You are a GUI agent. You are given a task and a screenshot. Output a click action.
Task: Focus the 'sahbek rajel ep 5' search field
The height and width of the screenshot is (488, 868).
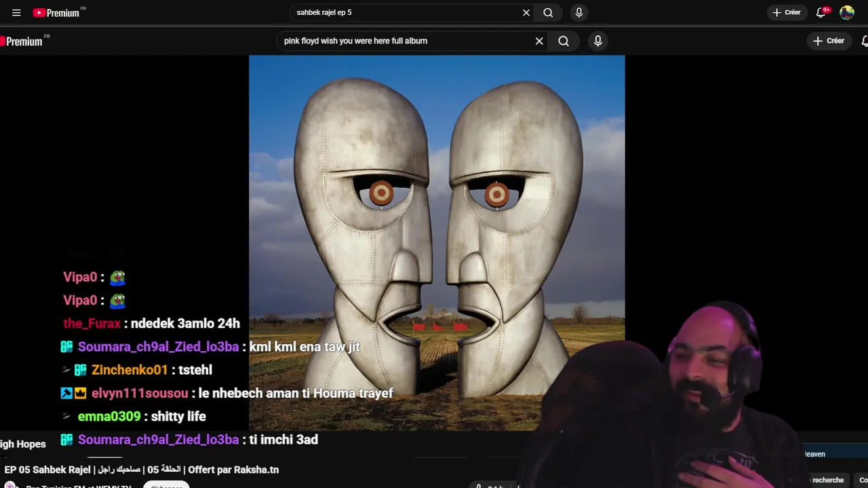(x=407, y=12)
